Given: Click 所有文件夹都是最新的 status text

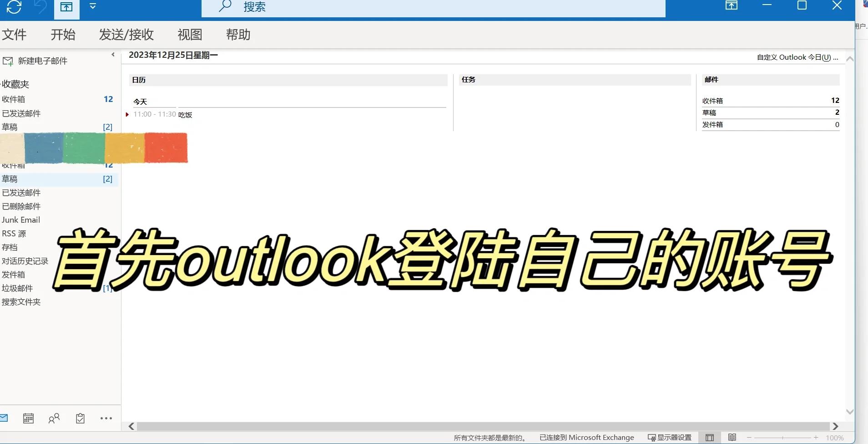Looking at the screenshot, I should coord(490,438).
